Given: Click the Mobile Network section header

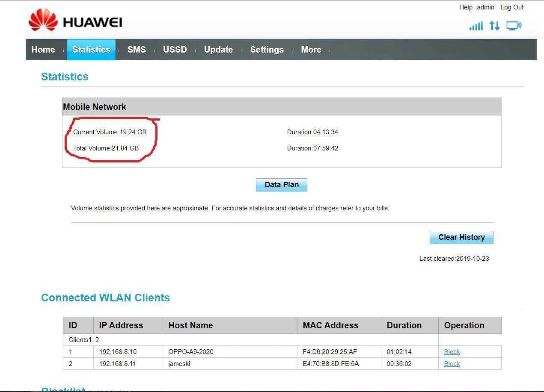Looking at the screenshot, I should 282,107.
